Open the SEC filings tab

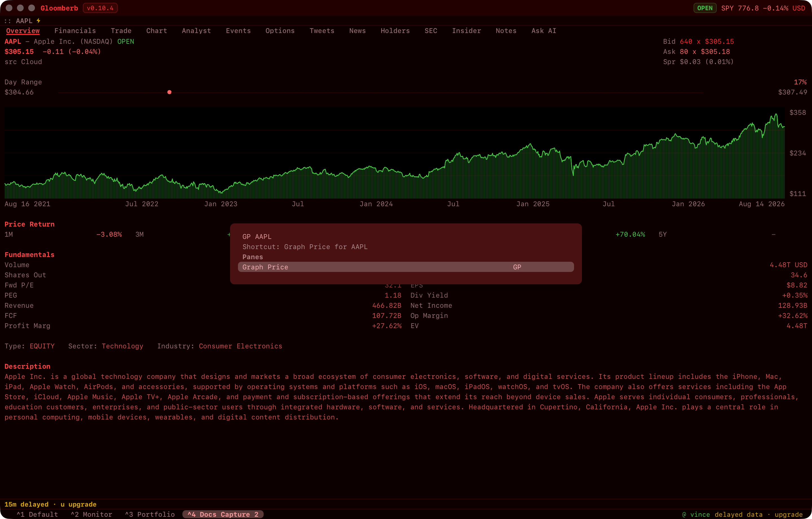431,31
